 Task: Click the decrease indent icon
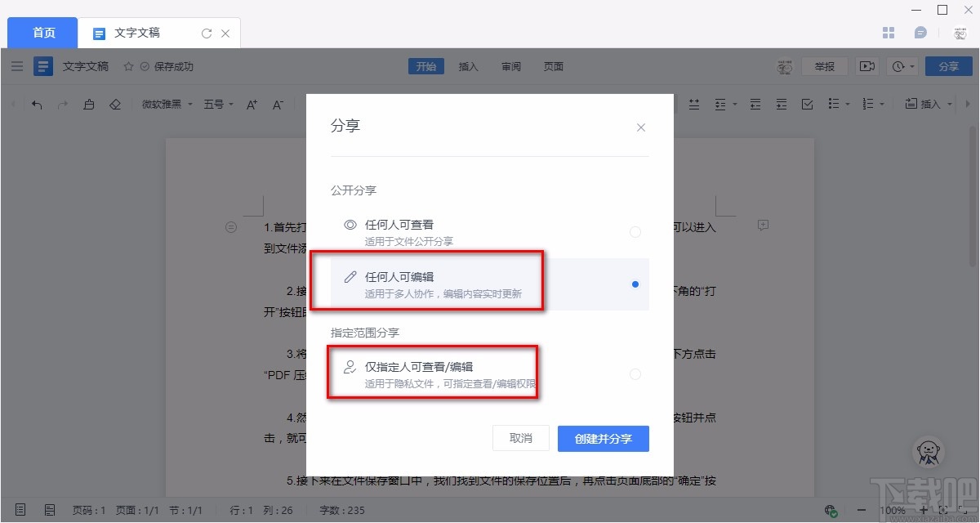tap(754, 104)
